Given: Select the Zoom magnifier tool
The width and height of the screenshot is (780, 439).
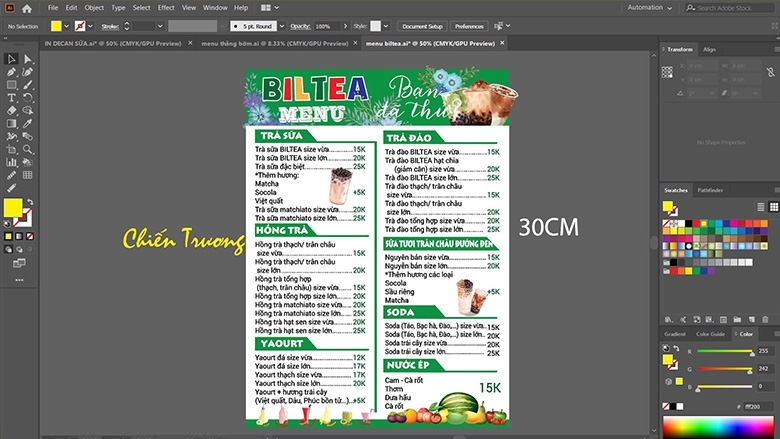Looking at the screenshot, I should pos(28,149).
